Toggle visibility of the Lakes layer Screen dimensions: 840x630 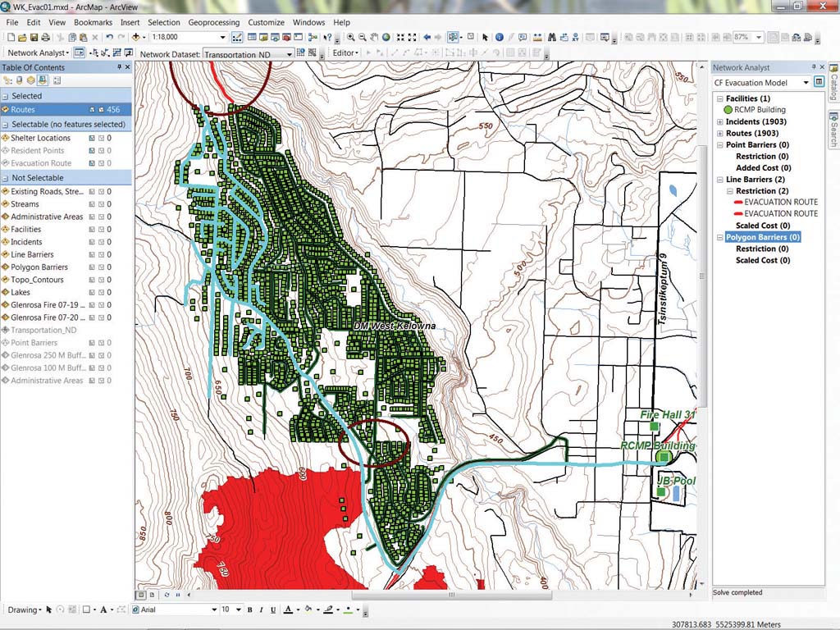[x=6, y=292]
